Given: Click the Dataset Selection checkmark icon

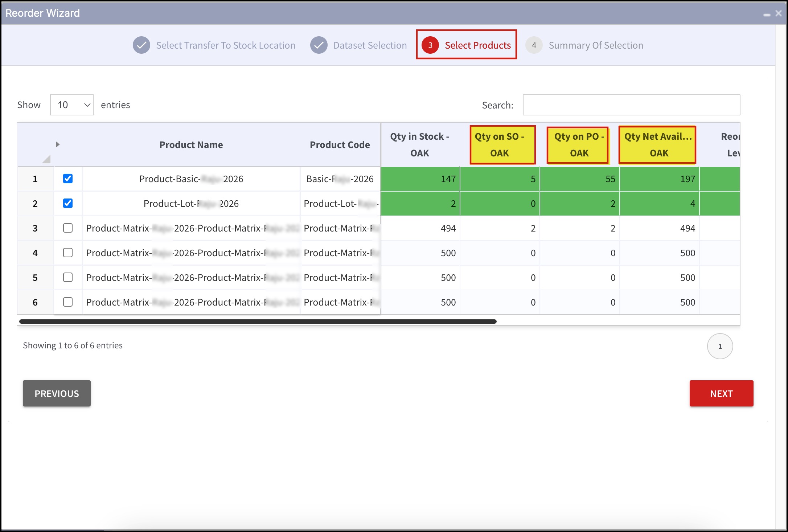Looking at the screenshot, I should pyautogui.click(x=319, y=45).
